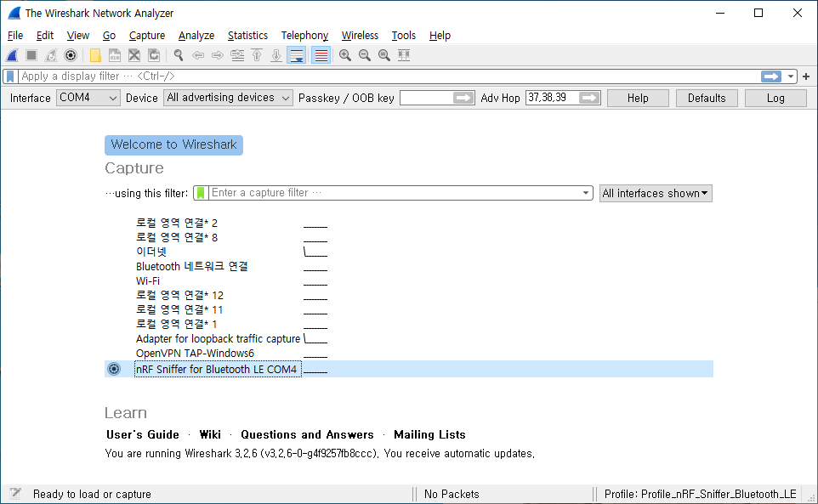The height and width of the screenshot is (504, 818).
Task: Send Passkey / OOB key arrow button
Action: click(463, 98)
